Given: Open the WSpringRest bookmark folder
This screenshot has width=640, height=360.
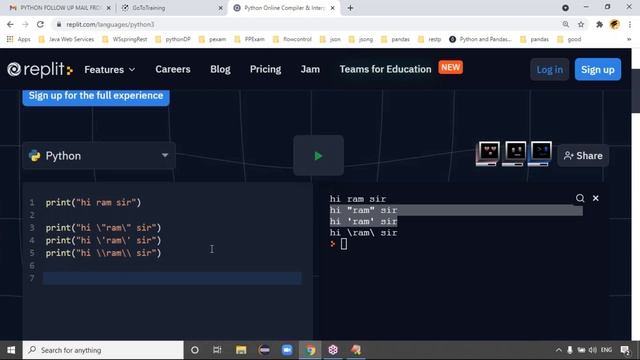Looking at the screenshot, I should (x=125, y=39).
